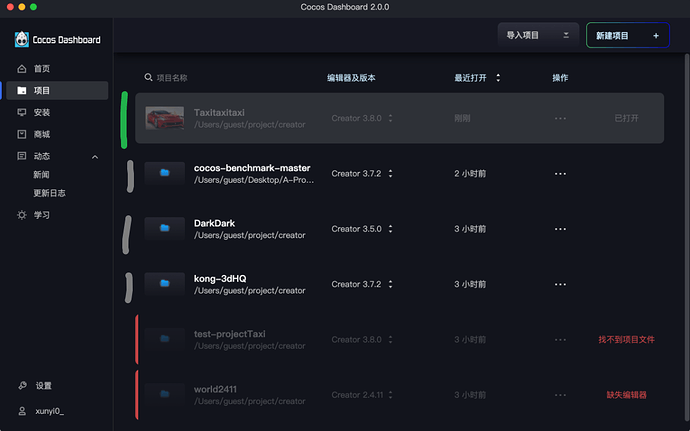This screenshot has width=690, height=431.
Task: Click the news icon beside 动态
Action: pos(22,156)
